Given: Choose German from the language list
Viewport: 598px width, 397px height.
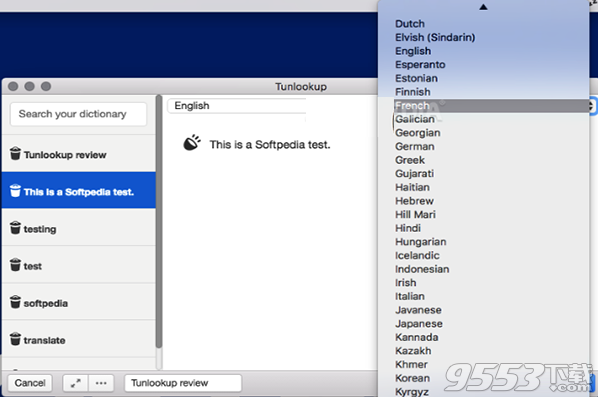Looking at the screenshot, I should (415, 146).
